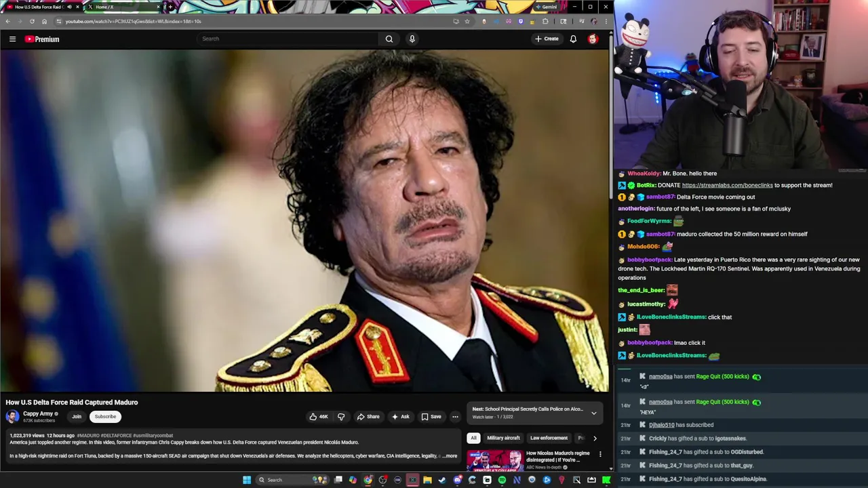Open Spotify from the taskbar
Screen dimensions: 868x488
click(x=502, y=480)
